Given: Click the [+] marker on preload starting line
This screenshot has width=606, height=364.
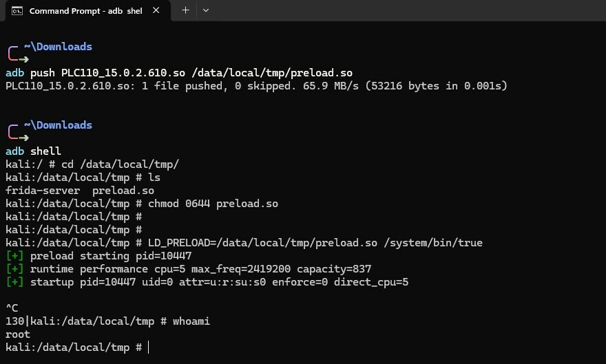Looking at the screenshot, I should [x=14, y=256].
